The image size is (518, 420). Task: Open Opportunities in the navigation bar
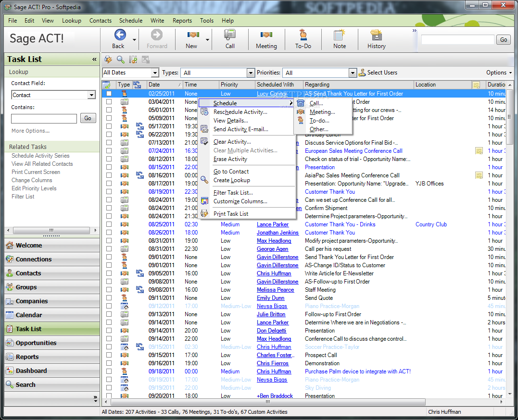tap(52, 343)
